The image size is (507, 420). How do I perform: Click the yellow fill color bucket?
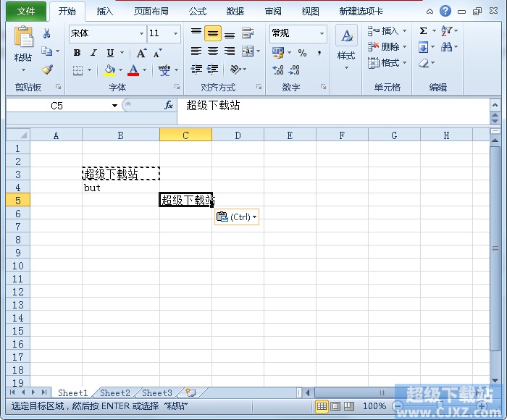[109, 70]
